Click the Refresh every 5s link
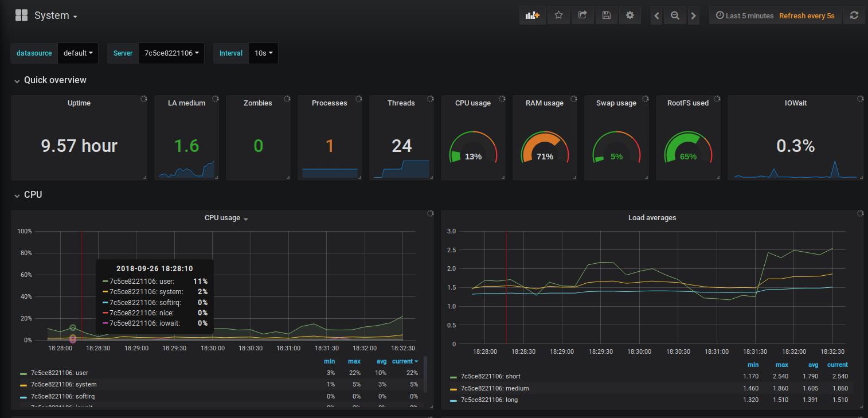Image resolution: width=868 pixels, height=418 pixels. [807, 15]
